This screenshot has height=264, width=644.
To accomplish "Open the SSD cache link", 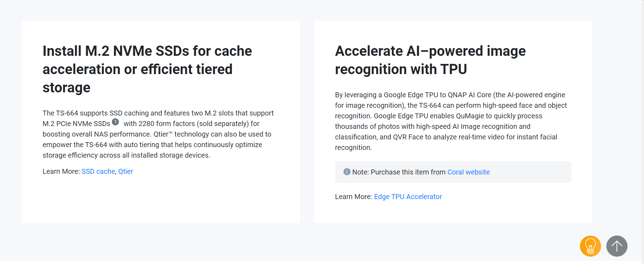I will pos(98,171).
